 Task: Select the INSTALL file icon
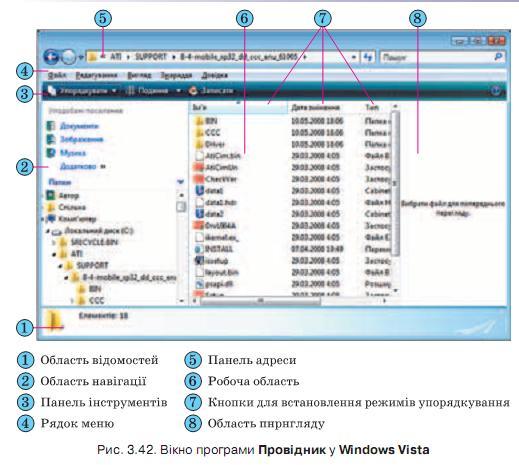[x=199, y=249]
